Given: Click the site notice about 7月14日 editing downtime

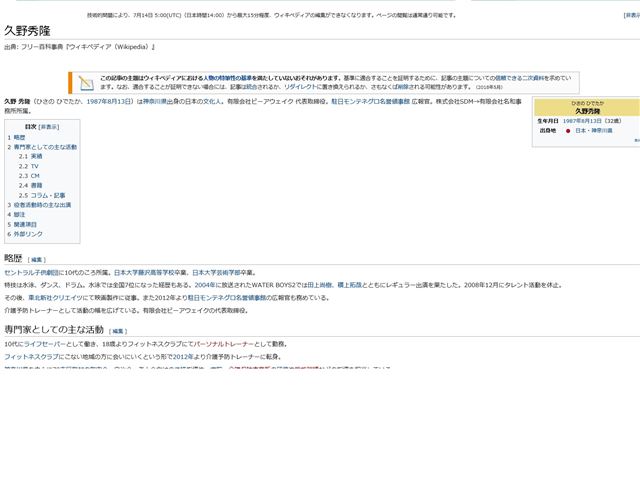Looking at the screenshot, I should (271, 15).
